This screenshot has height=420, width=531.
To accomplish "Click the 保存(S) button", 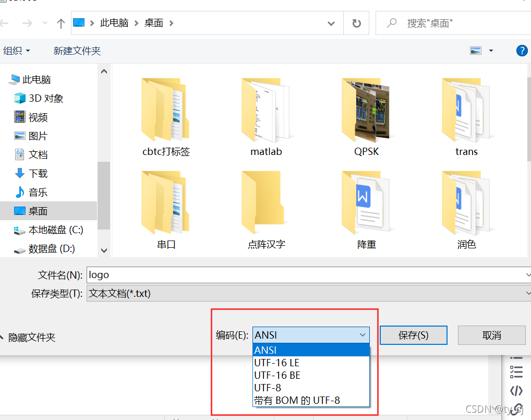I will click(413, 335).
